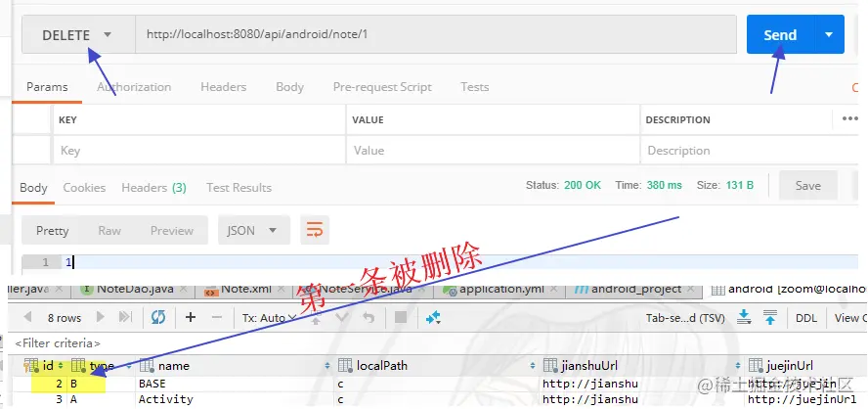
Task: Sort by the localPath column header
Action: click(382, 365)
